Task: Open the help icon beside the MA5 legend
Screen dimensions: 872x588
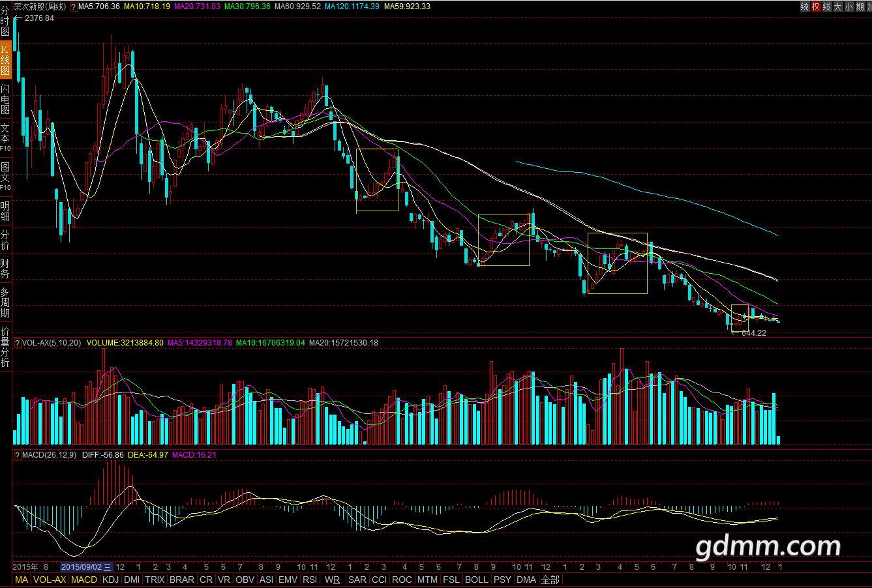Action: [73, 7]
